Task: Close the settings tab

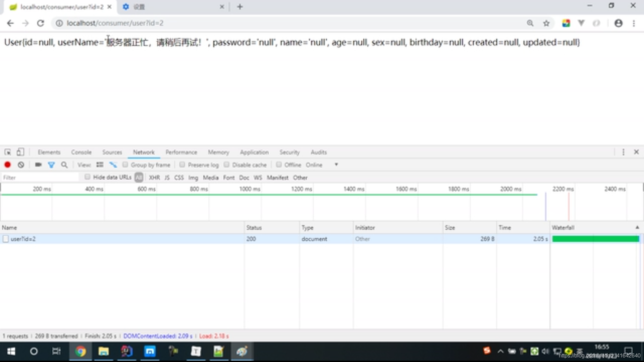Action: pos(222,7)
